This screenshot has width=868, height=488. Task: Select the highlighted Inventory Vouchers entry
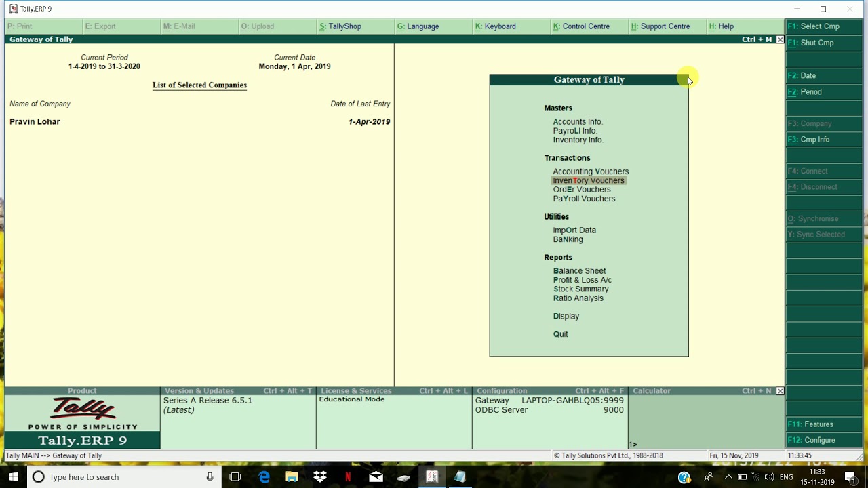[x=589, y=180]
